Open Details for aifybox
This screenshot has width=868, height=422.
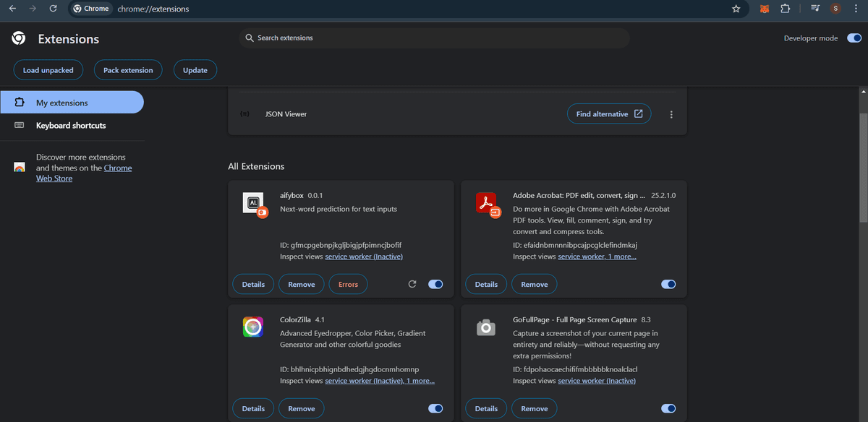click(x=253, y=285)
